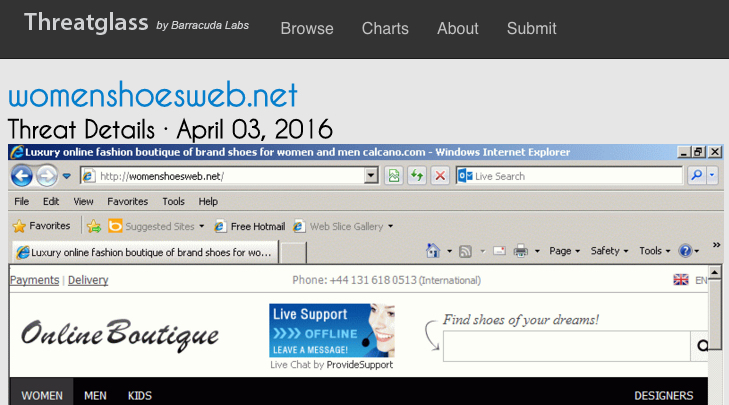Screen dimensions: 729x405
Task: Expand the address bar dropdown arrow
Action: tap(372, 176)
